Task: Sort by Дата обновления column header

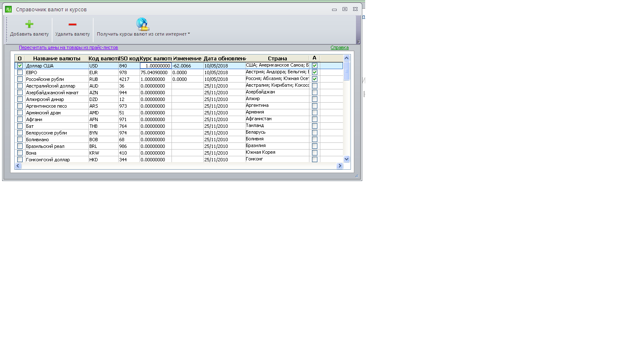Action: point(224,58)
